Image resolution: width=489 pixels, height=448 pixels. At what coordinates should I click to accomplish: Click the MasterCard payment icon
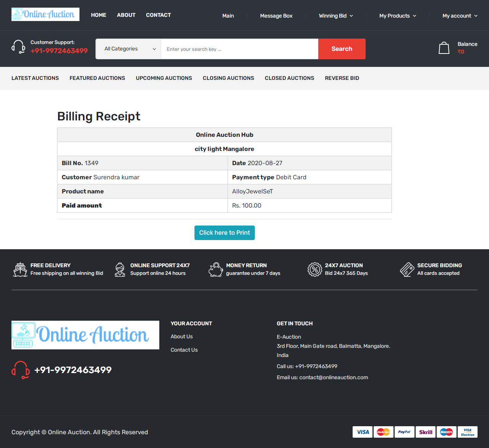coord(384,432)
